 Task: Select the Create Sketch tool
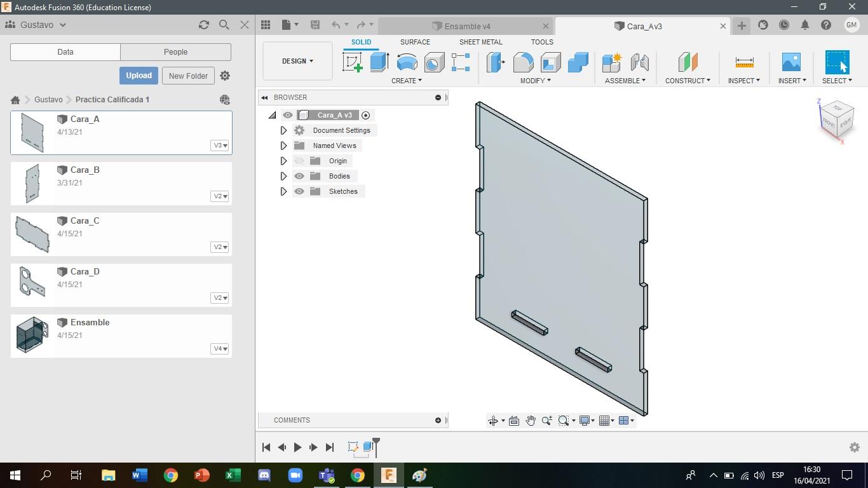pos(352,62)
